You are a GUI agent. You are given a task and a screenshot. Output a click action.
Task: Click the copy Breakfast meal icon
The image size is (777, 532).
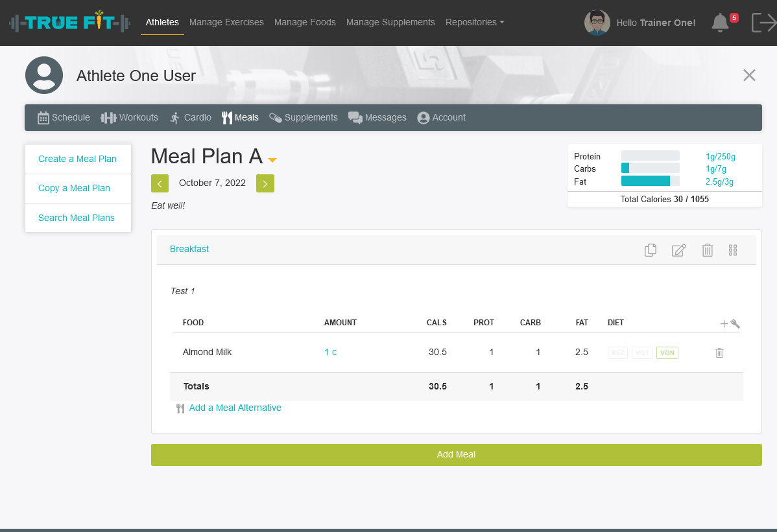point(651,250)
